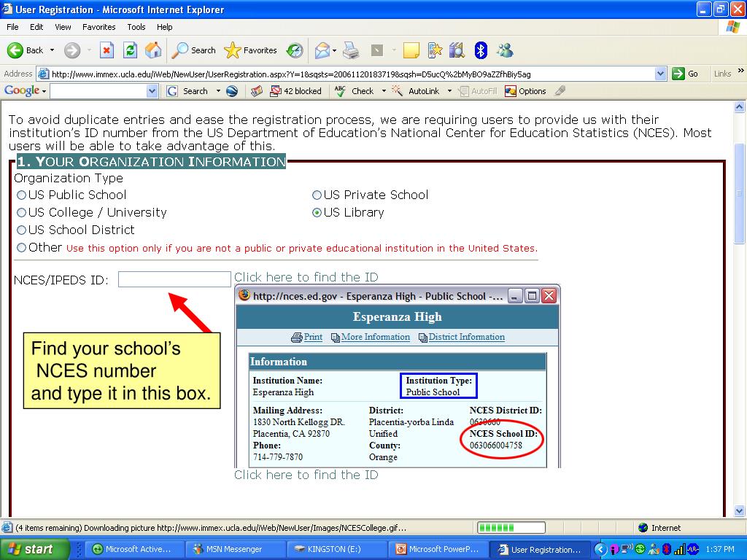Click the NCES/IPEDS ID text field

(174, 279)
